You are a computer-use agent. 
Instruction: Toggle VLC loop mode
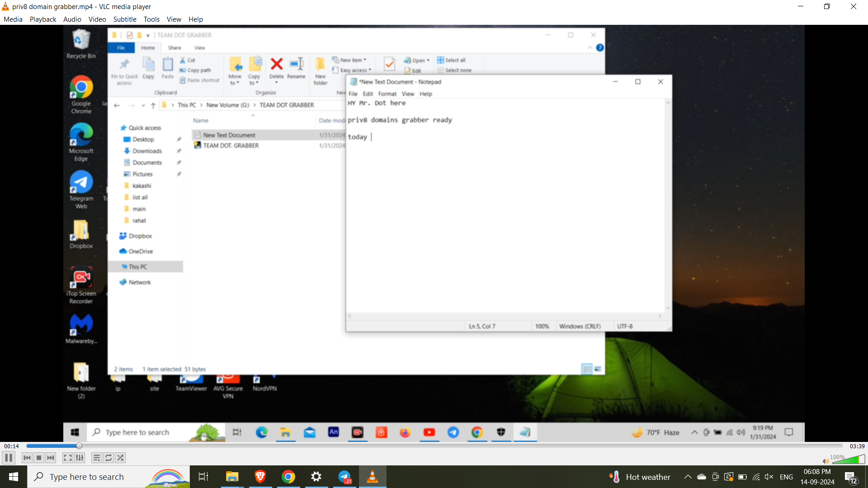(x=108, y=458)
